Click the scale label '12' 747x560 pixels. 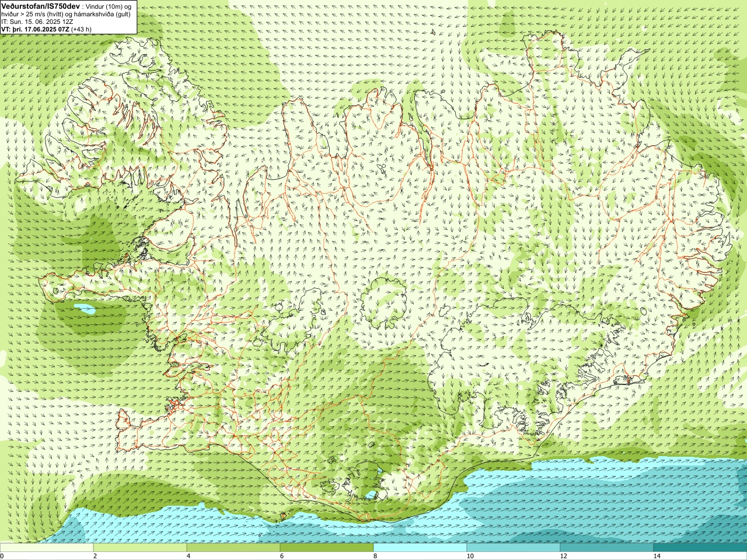(x=563, y=556)
